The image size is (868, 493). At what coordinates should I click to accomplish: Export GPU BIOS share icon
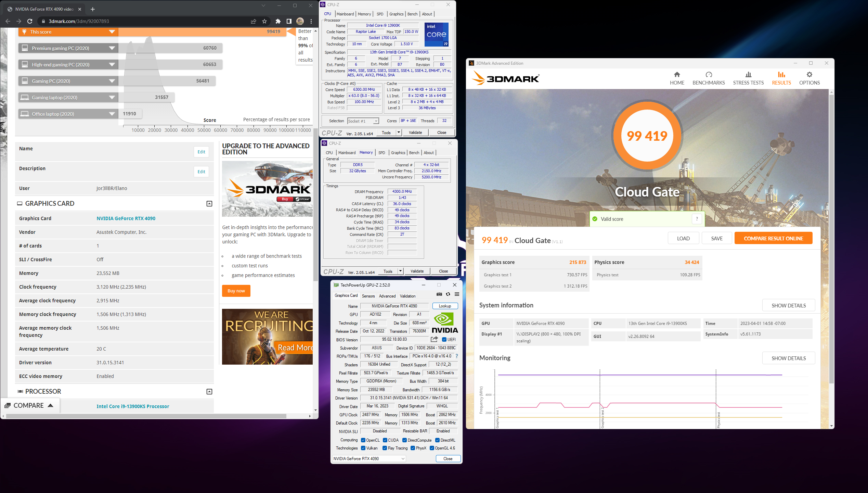tap(434, 339)
